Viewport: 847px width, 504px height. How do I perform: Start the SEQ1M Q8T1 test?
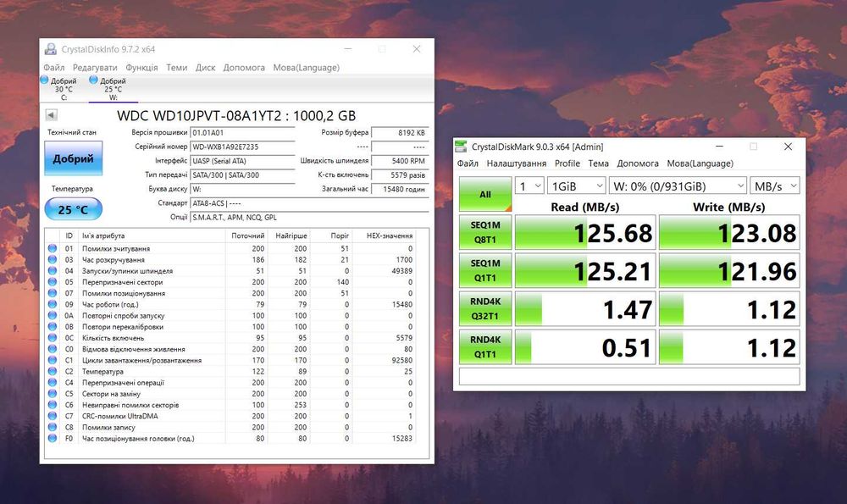485,232
